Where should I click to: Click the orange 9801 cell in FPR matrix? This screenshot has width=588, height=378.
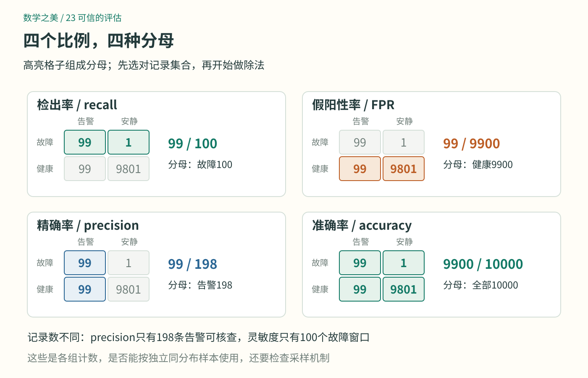(404, 169)
